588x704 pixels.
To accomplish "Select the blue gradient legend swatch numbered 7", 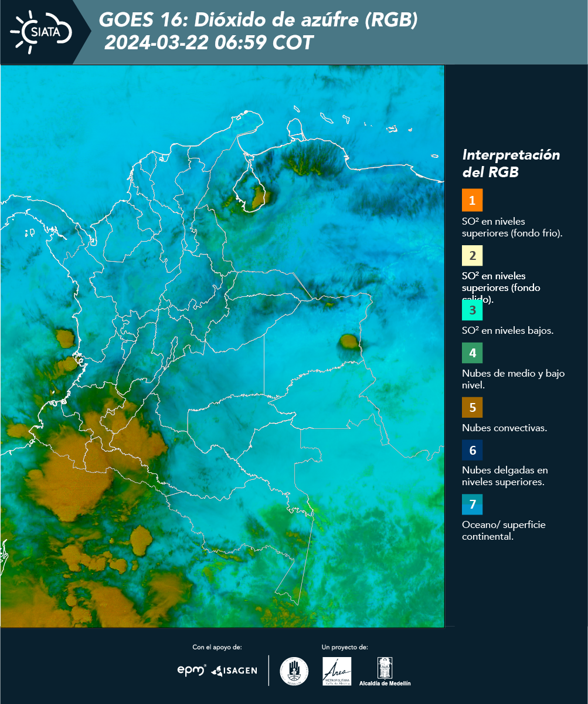I will point(472,505).
